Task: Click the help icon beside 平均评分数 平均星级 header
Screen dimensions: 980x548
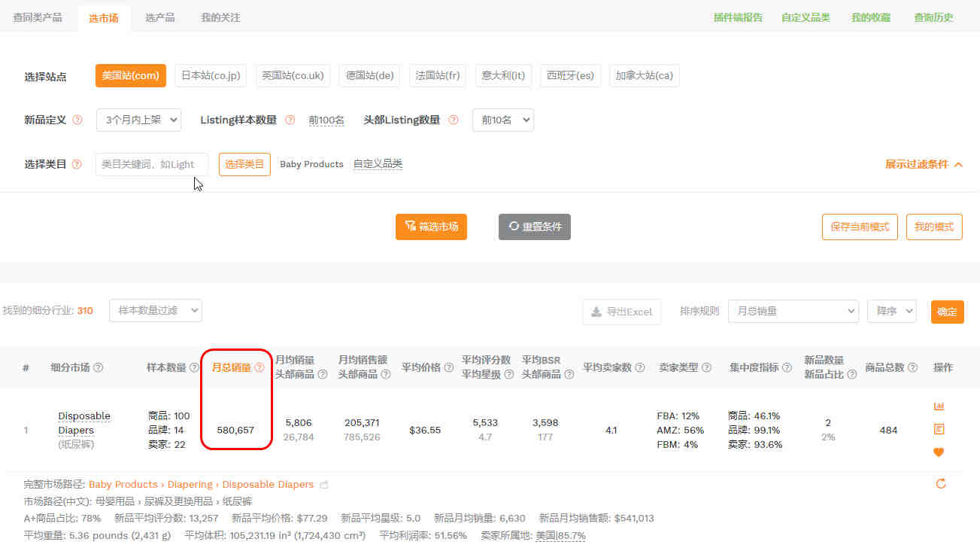Action: [509, 374]
